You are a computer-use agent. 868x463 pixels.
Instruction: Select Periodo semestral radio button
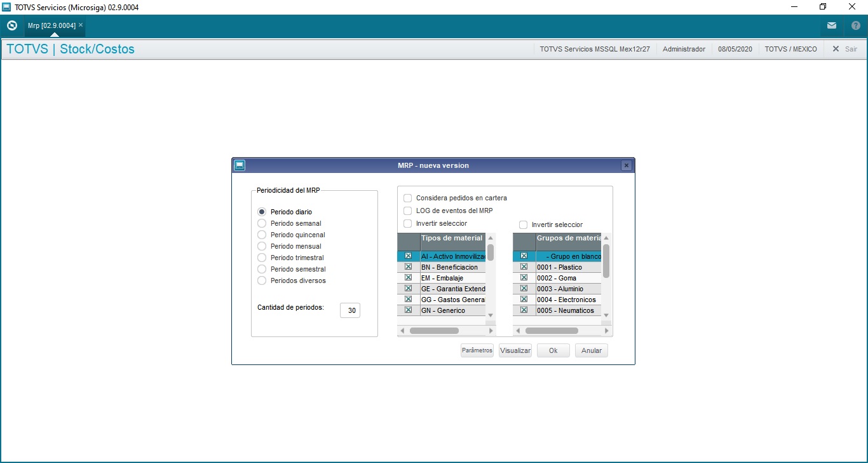click(x=262, y=269)
